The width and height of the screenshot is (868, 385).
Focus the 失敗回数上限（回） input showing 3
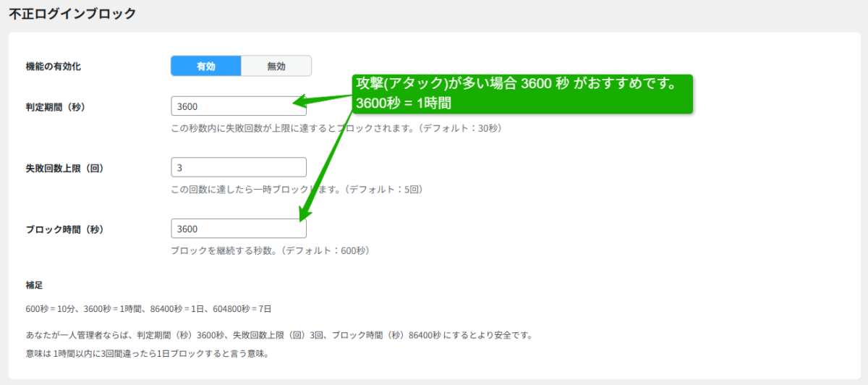tap(239, 167)
